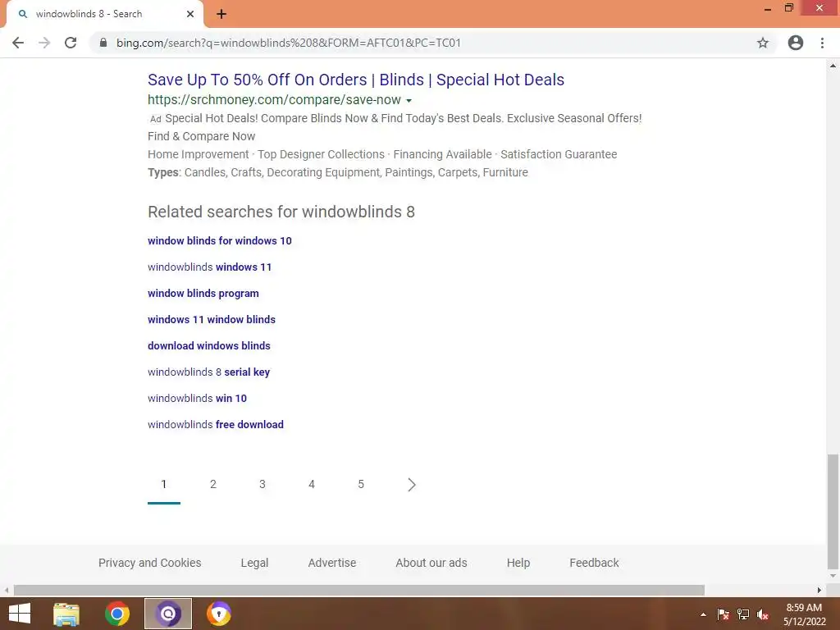Select the windowblinds 8 - Search tab
The image size is (840, 630).
[104, 14]
